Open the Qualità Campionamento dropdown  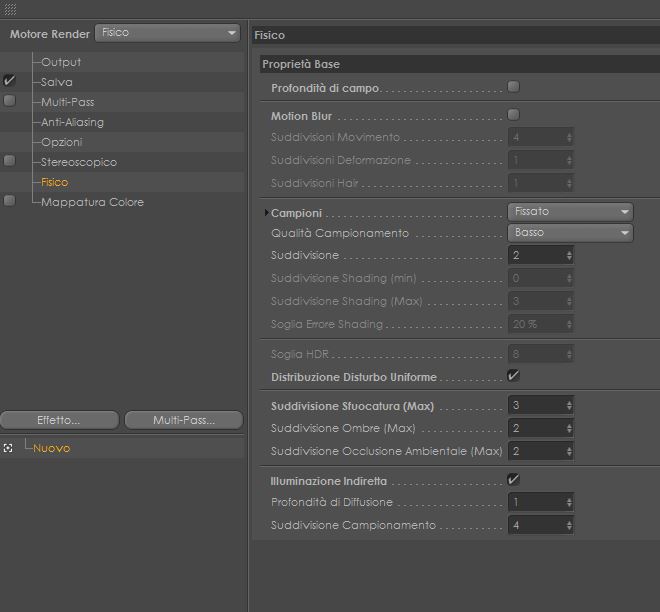(570, 233)
